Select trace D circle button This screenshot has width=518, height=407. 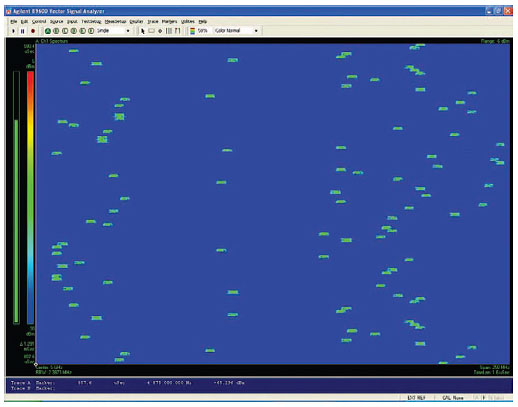tap(74, 31)
